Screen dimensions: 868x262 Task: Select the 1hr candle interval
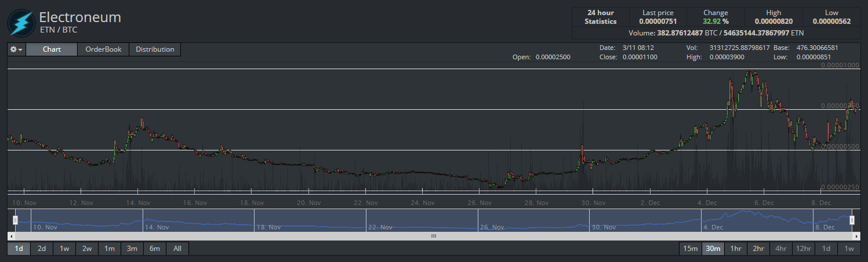[x=736, y=249]
